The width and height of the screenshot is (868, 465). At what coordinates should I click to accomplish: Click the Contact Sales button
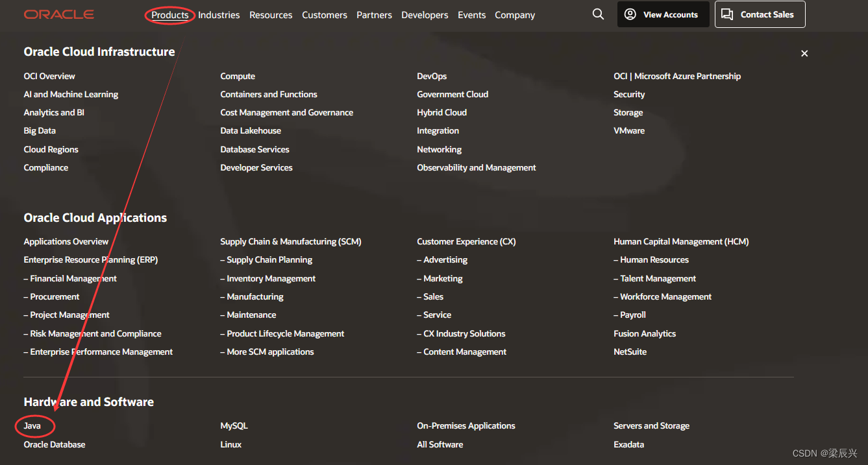pyautogui.click(x=760, y=14)
